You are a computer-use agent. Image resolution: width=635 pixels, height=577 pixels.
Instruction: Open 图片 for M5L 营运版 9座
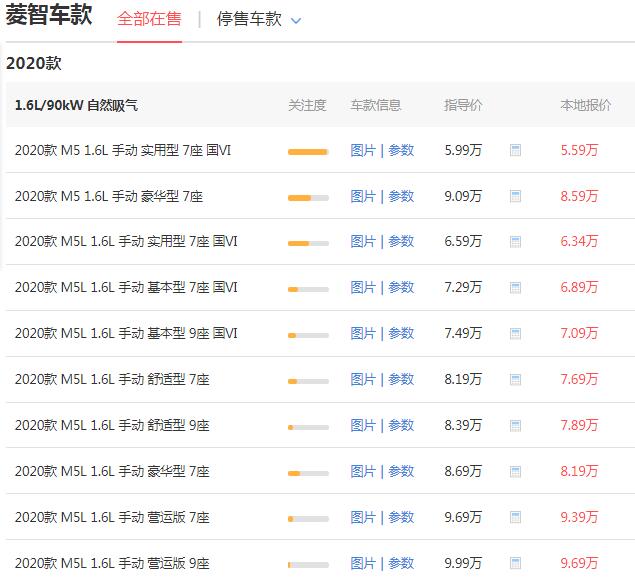[x=363, y=563]
